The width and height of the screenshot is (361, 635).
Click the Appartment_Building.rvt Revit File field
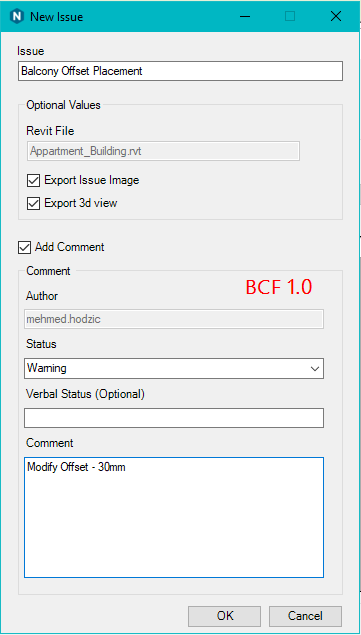point(163,151)
